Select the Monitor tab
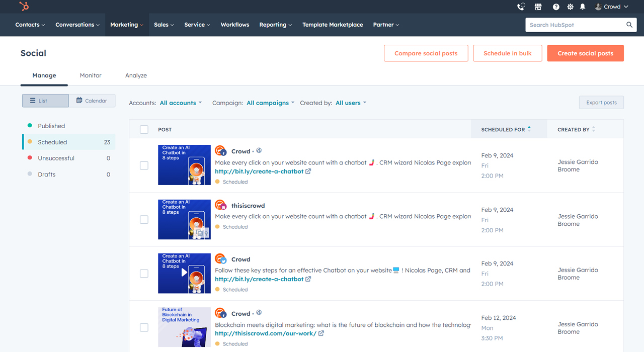 [91, 75]
